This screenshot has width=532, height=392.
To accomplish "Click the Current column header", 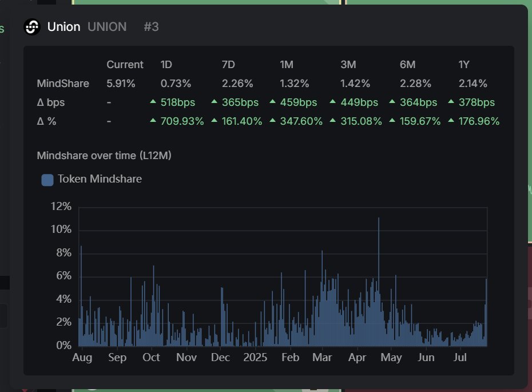I will click(x=125, y=65).
